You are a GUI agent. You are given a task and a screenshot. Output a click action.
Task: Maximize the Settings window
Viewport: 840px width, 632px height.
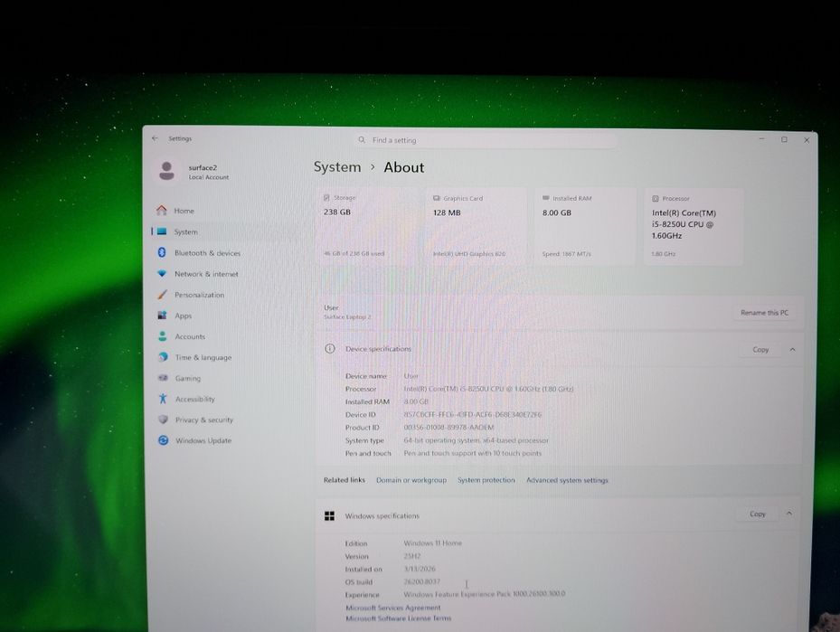click(x=784, y=140)
